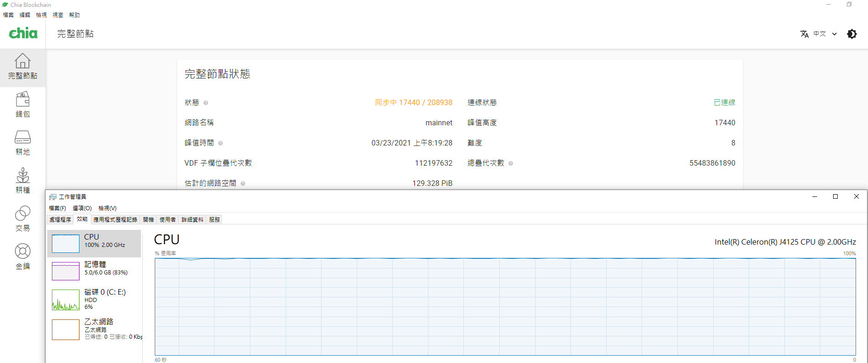Click the 129.328 PiB network space value
This screenshot has height=363, width=868.
[432, 184]
